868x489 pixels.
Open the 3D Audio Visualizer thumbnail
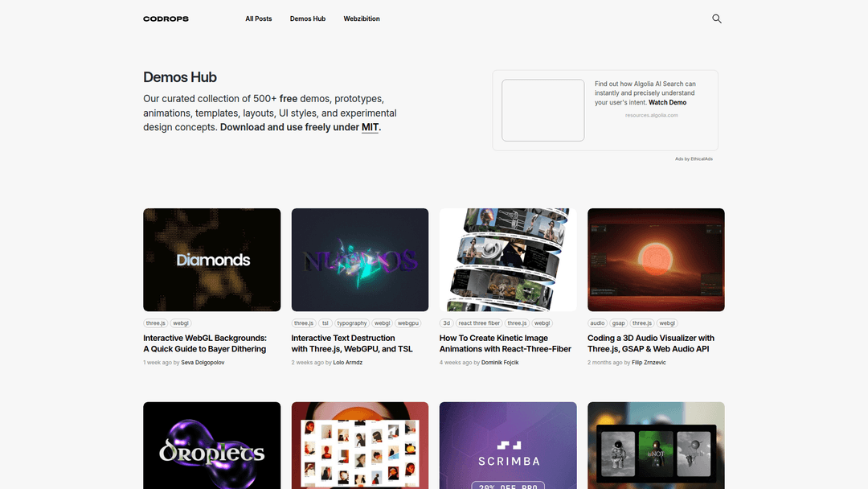pyautogui.click(x=656, y=260)
